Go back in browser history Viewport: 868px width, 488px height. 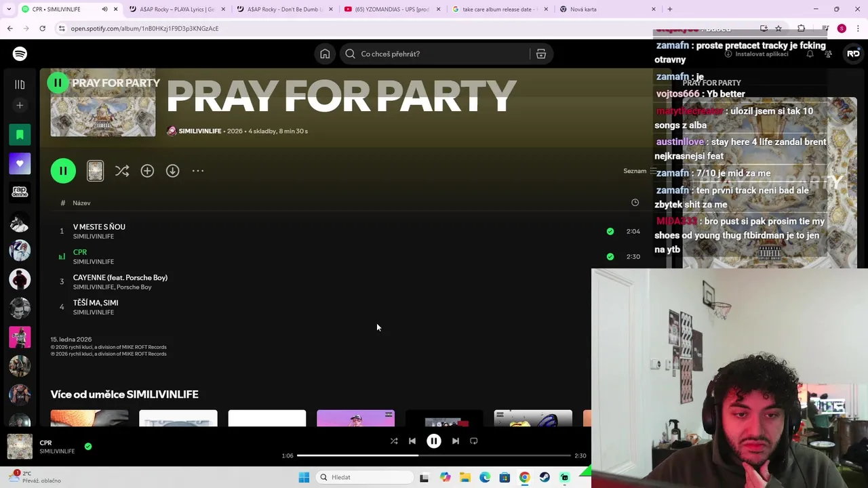point(9,28)
